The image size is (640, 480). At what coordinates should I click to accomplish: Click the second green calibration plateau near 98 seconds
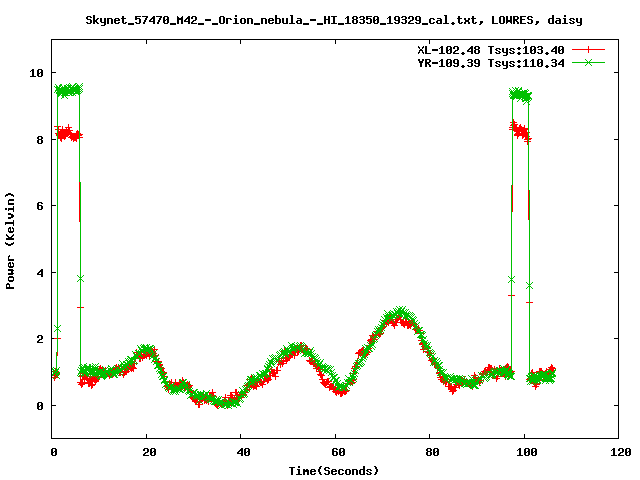(x=520, y=95)
